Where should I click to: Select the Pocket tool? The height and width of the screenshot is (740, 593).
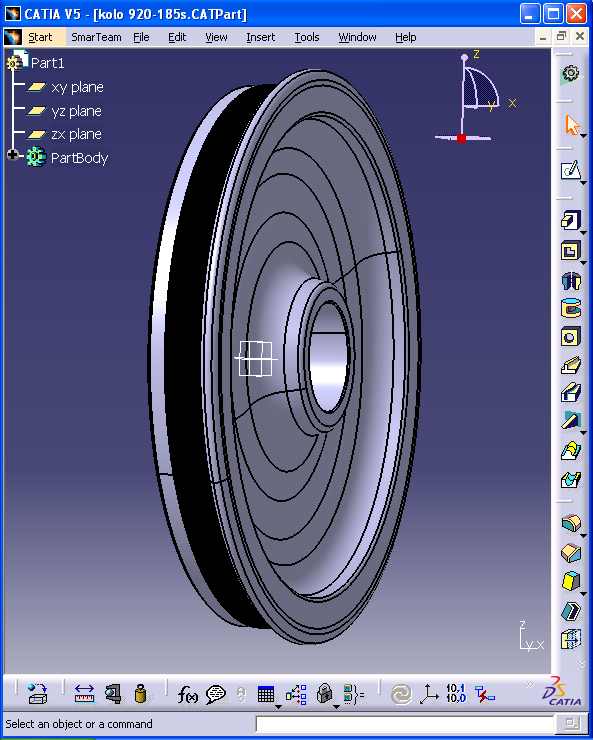(570, 250)
